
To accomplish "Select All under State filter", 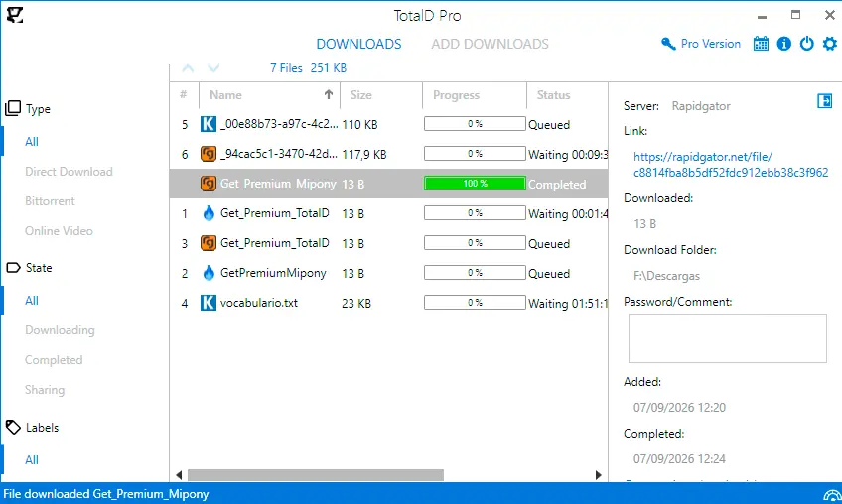I will (x=32, y=301).
